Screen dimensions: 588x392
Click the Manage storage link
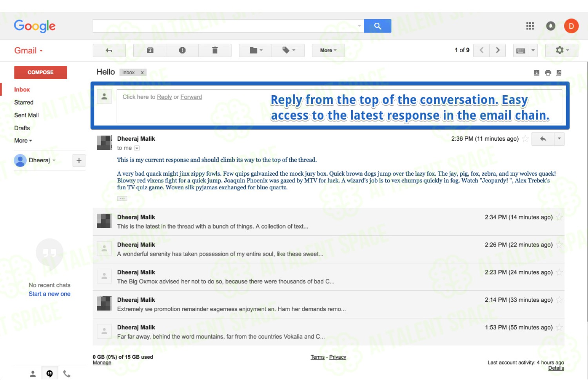[102, 363]
